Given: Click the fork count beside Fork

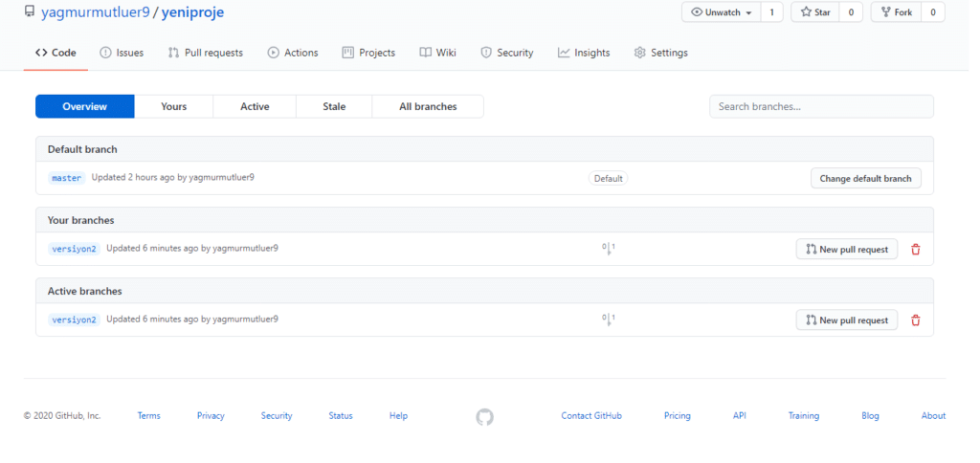Looking at the screenshot, I should coord(933,12).
